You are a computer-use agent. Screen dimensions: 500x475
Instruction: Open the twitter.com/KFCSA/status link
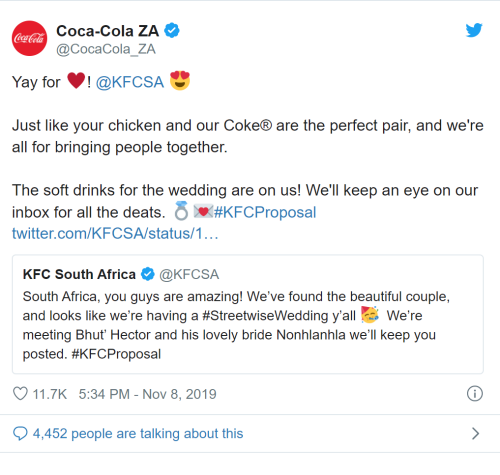click(115, 234)
